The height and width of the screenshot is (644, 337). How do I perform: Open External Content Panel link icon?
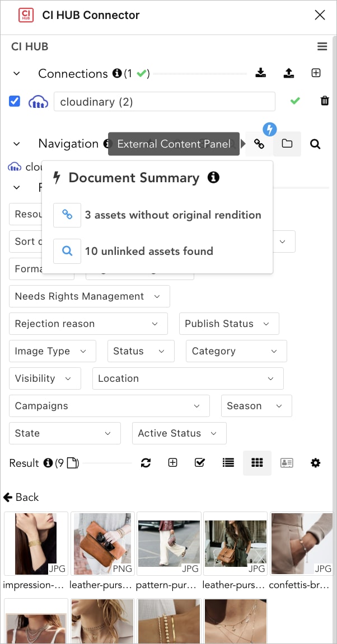click(259, 144)
